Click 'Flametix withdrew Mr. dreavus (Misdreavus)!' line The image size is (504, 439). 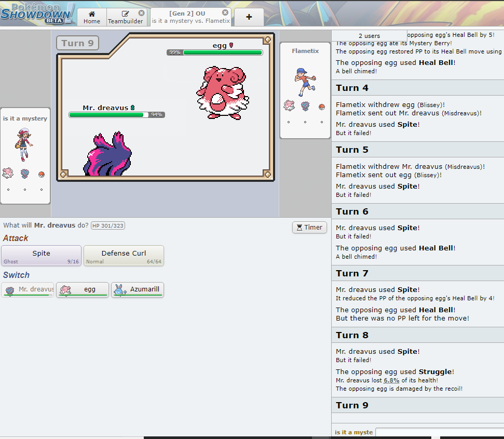tap(410, 167)
